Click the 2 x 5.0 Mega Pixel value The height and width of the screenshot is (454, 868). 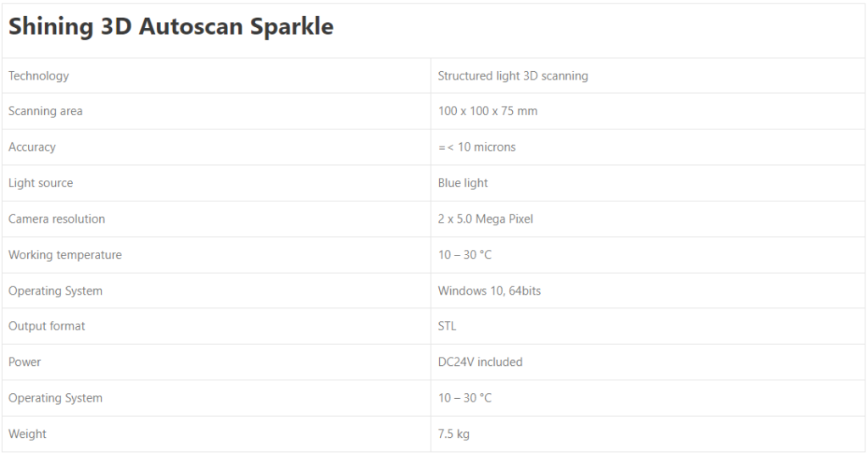click(486, 219)
